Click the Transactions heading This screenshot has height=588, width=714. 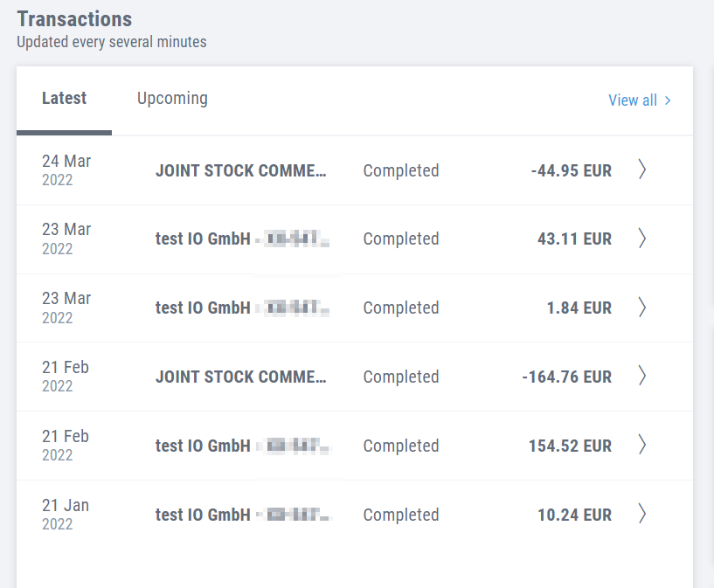tap(74, 19)
